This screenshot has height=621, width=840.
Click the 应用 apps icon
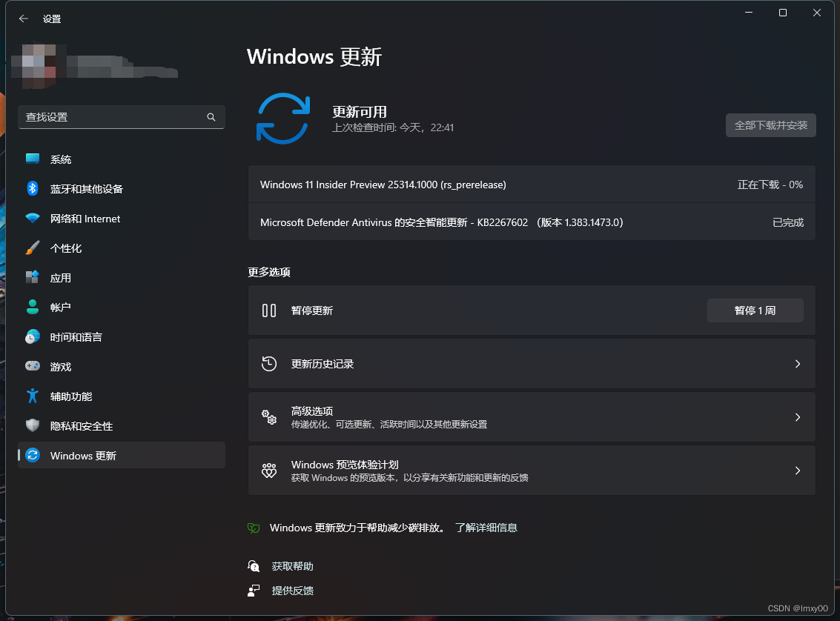[33, 277]
